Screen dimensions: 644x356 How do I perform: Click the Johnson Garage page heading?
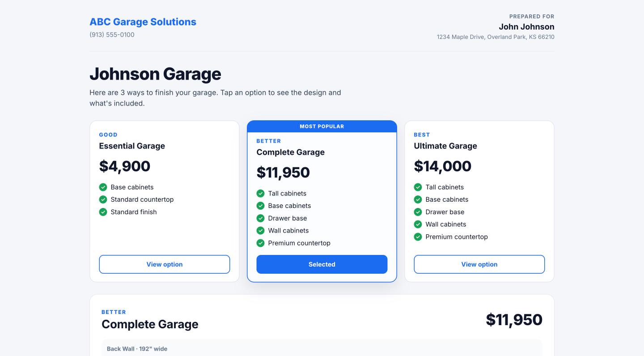pyautogui.click(x=155, y=74)
